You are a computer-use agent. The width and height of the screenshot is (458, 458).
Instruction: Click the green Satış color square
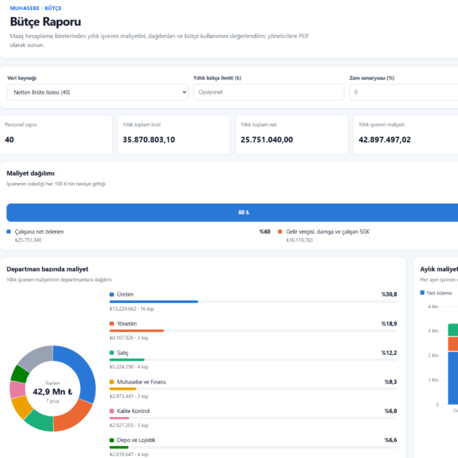click(x=112, y=353)
